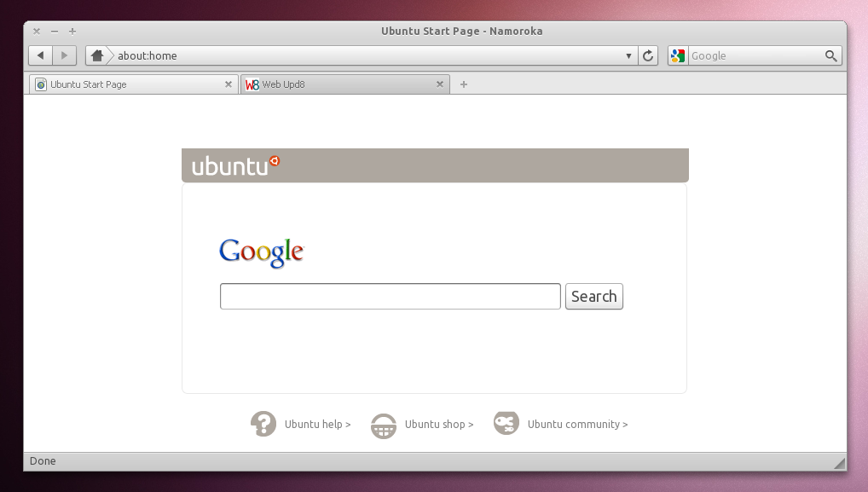Close the Web Upd8 tab

[439, 84]
